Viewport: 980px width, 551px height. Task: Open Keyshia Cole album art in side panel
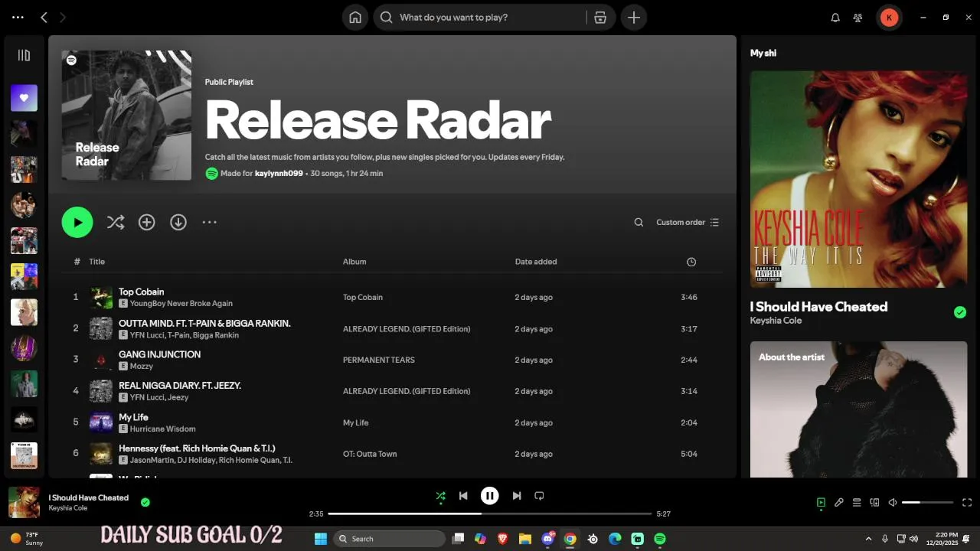point(858,179)
